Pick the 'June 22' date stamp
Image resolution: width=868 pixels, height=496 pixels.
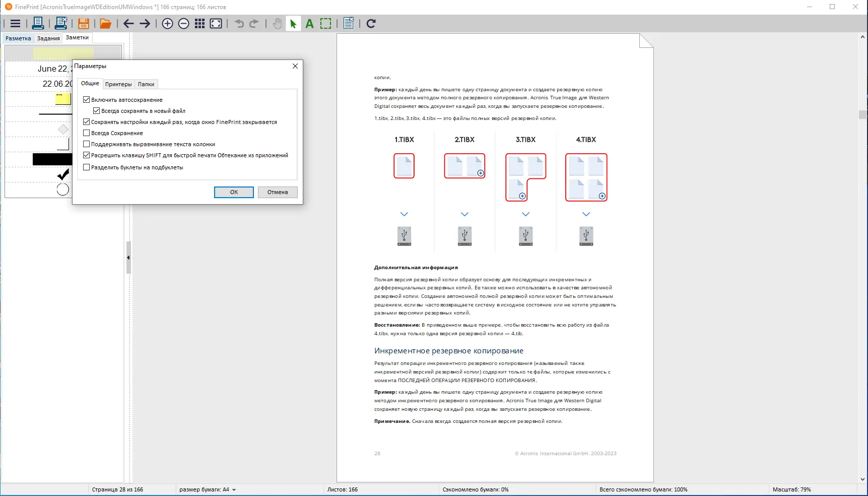55,69
